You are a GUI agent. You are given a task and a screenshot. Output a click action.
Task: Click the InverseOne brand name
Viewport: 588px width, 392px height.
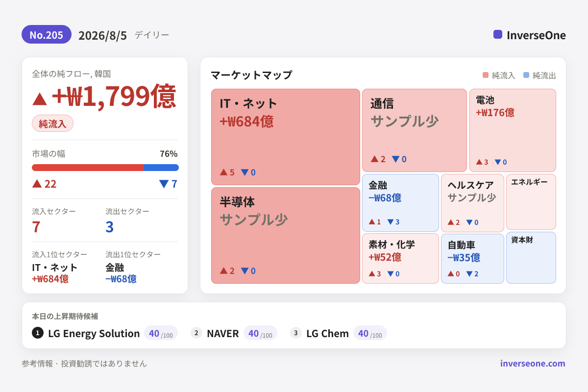coord(536,35)
